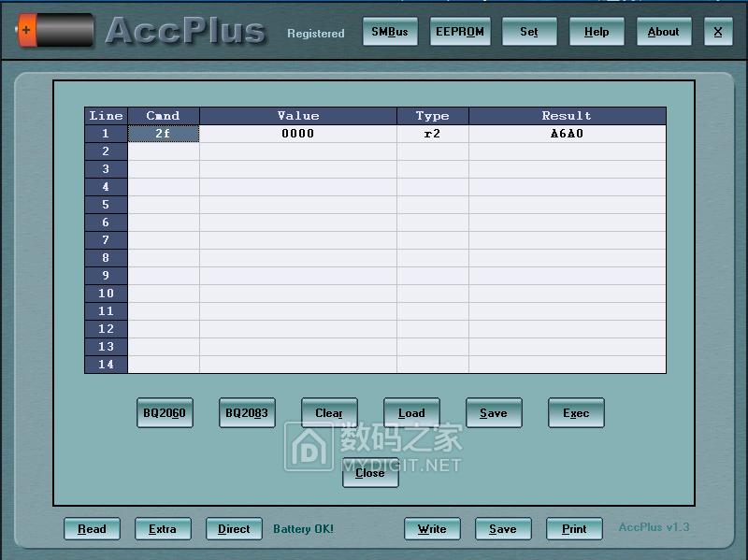Switch to the EEPROM tab

click(x=460, y=32)
